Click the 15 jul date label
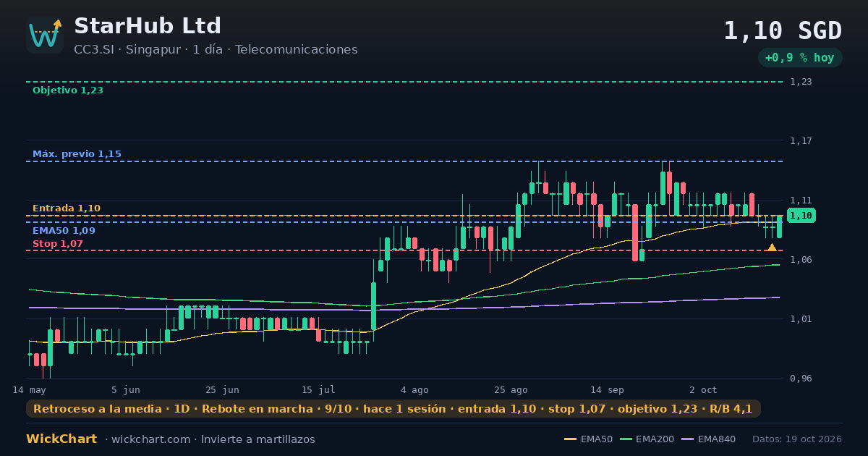The height and width of the screenshot is (456, 868). (318, 390)
